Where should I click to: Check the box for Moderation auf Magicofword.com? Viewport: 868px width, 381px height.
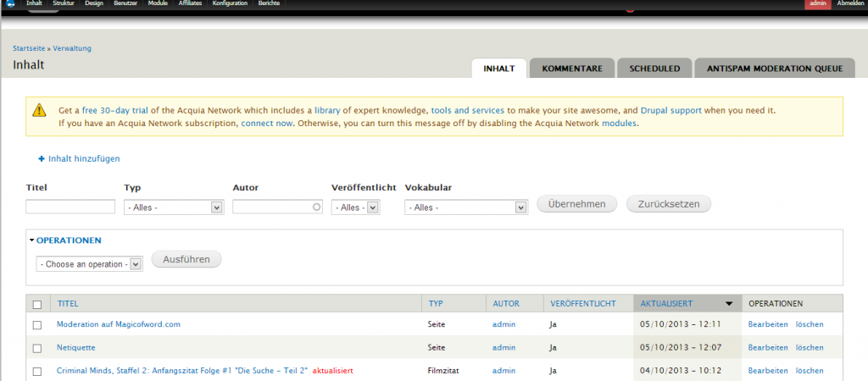click(x=36, y=324)
